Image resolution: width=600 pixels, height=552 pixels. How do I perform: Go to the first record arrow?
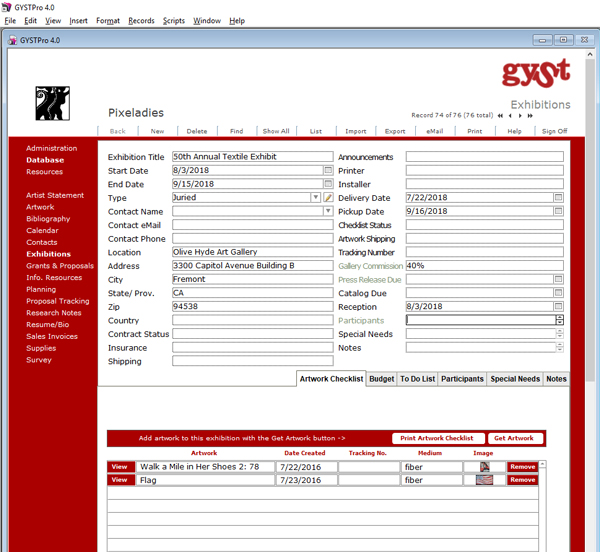500,116
